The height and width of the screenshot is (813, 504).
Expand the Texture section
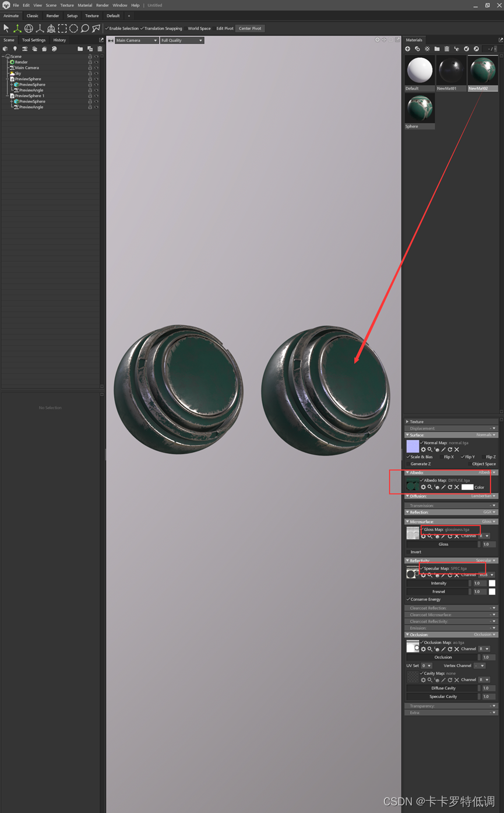[407, 422]
